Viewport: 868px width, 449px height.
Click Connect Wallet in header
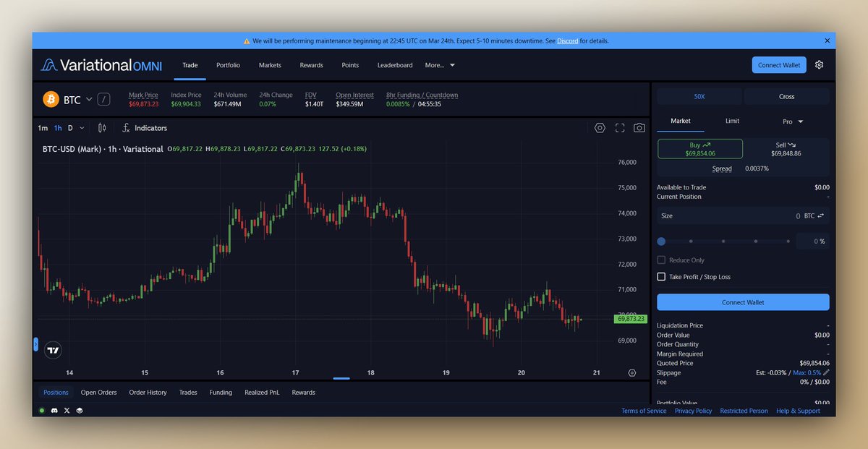[779, 65]
